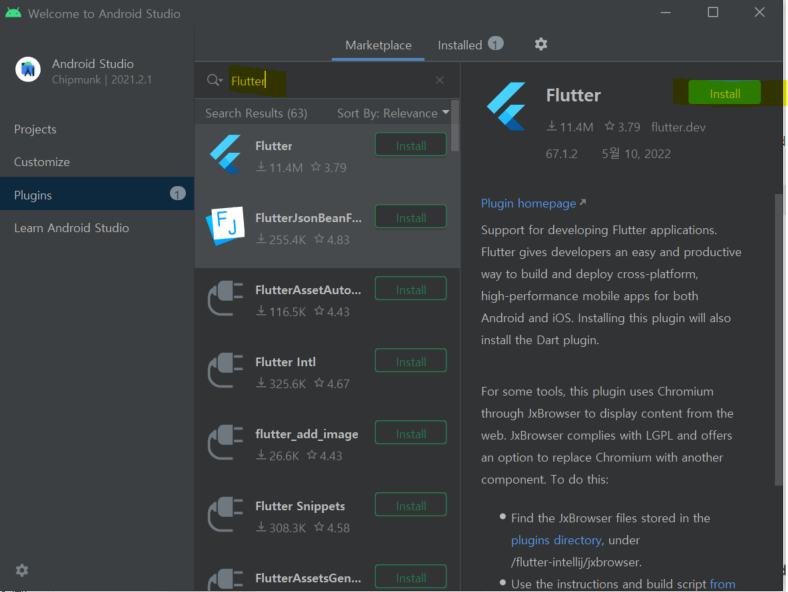Install the Flutter plugin from results list

coord(411,145)
